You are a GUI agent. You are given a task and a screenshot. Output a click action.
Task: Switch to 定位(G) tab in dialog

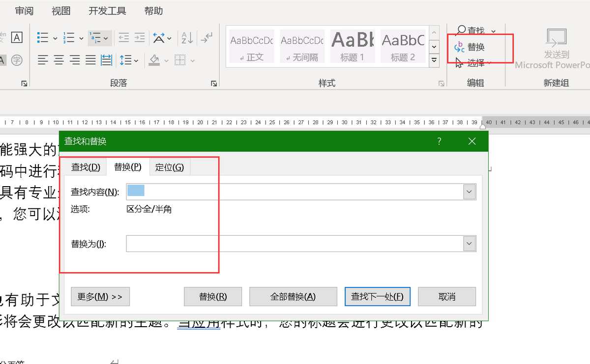170,167
